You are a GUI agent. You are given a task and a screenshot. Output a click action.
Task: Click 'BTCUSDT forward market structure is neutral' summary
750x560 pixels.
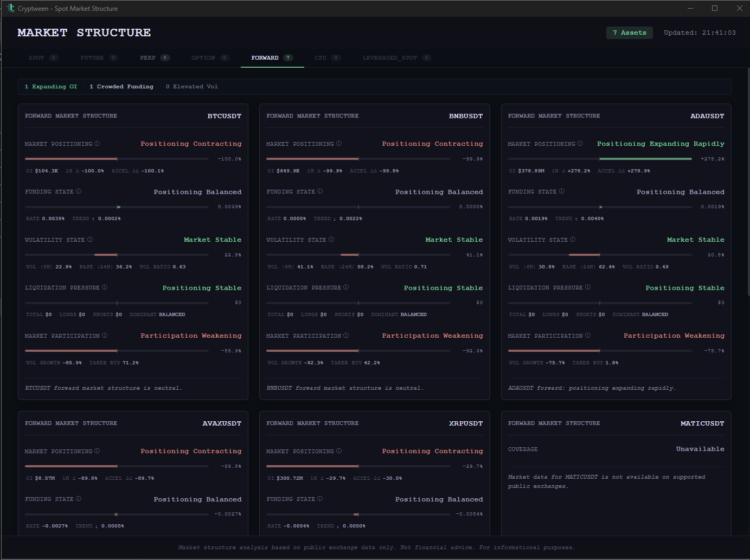104,388
